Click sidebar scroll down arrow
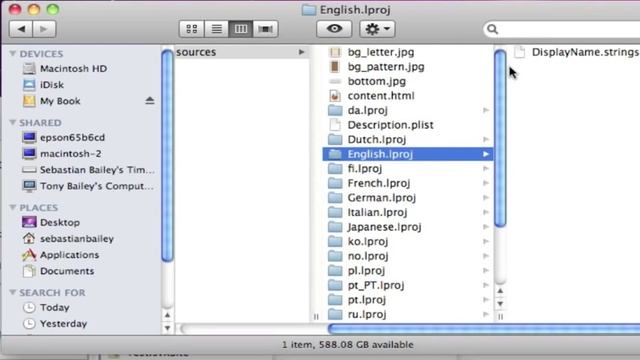Screen dimensions: 640x360 167,328
